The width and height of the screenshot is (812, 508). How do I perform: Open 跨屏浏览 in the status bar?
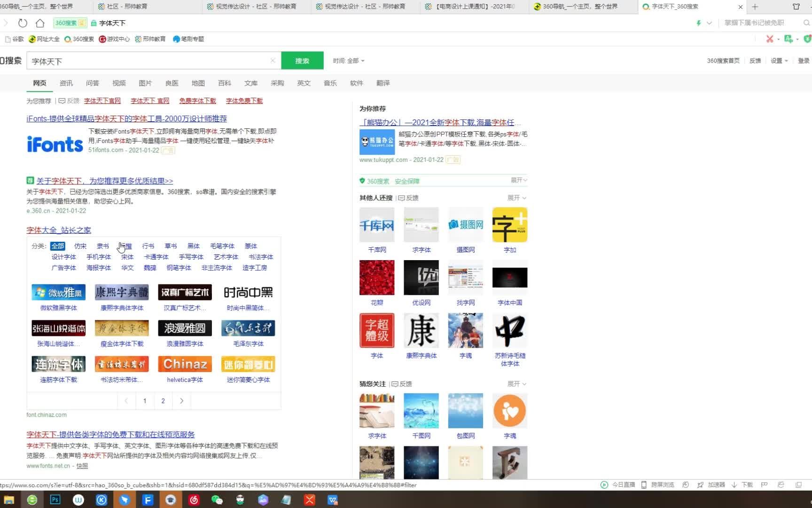[x=658, y=484]
